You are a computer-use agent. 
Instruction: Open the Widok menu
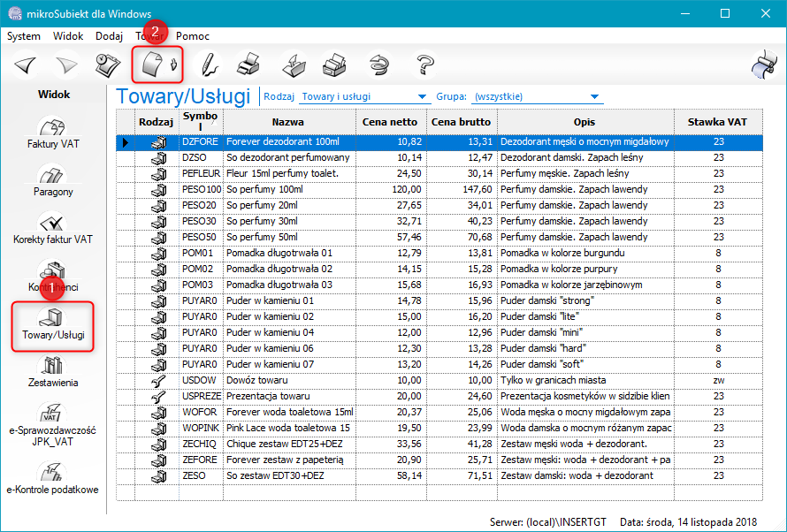68,36
